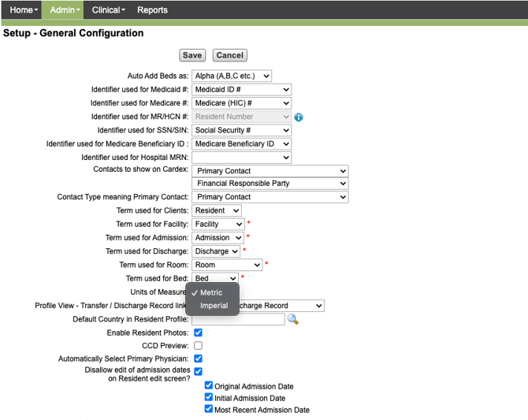Click the MR/HCN info icon

(299, 117)
